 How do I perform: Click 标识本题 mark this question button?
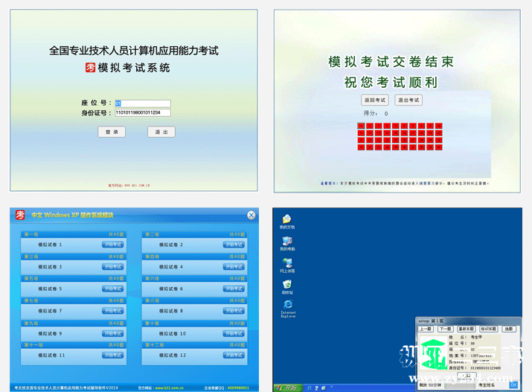489,329
